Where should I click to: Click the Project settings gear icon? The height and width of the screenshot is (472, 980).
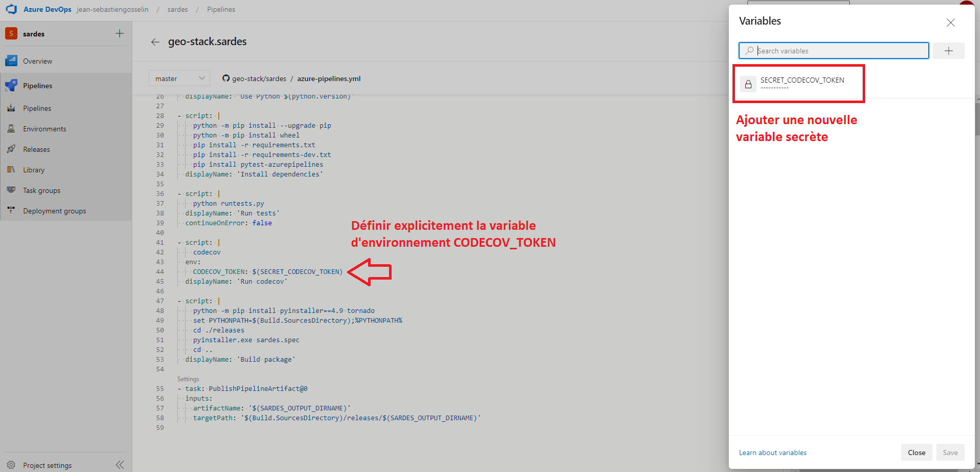click(11, 465)
